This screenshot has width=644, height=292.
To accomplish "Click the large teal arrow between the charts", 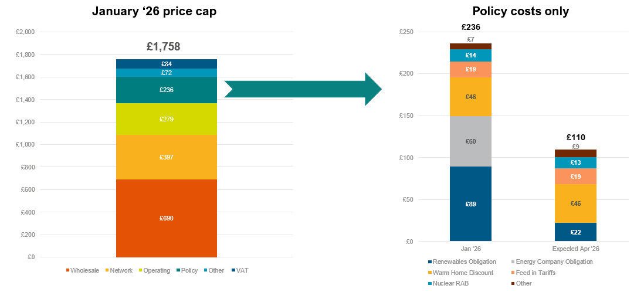I will pyautogui.click(x=303, y=89).
